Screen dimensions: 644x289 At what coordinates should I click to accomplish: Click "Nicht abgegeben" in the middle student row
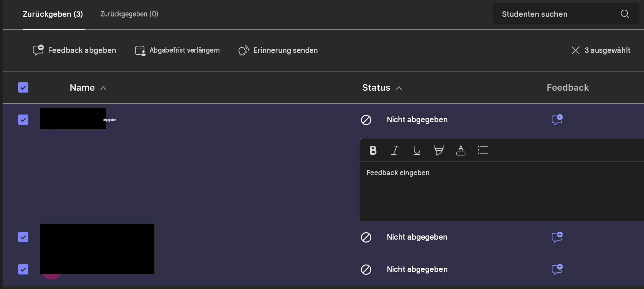[x=417, y=237]
